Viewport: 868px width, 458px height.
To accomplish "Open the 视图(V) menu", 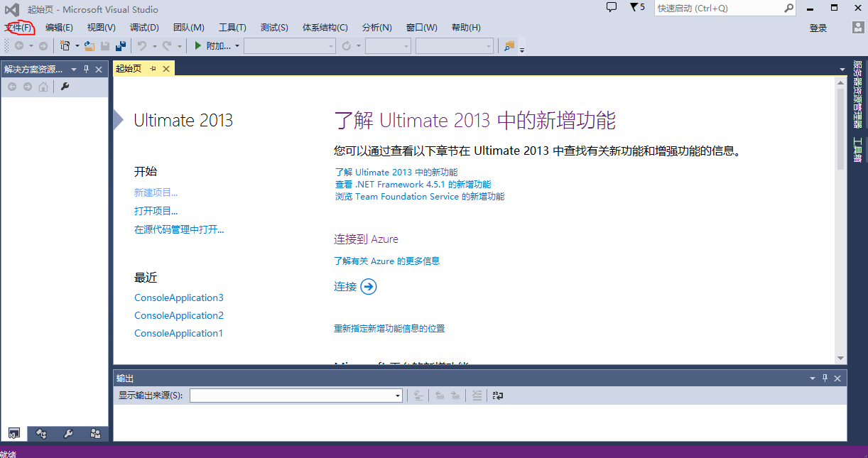I will (x=101, y=28).
